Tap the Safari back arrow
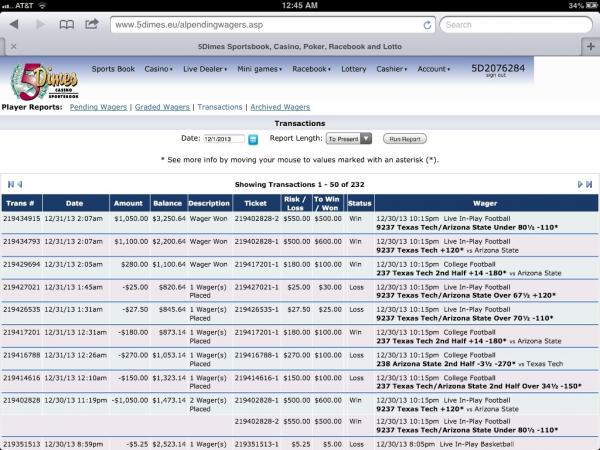The image size is (600, 450). pyautogui.click(x=12, y=24)
